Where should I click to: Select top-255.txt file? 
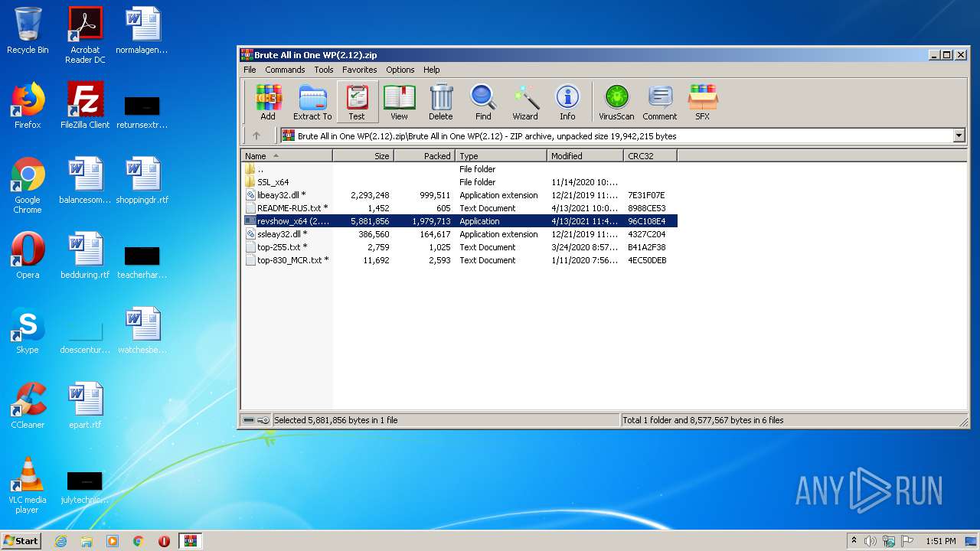[x=459, y=247]
